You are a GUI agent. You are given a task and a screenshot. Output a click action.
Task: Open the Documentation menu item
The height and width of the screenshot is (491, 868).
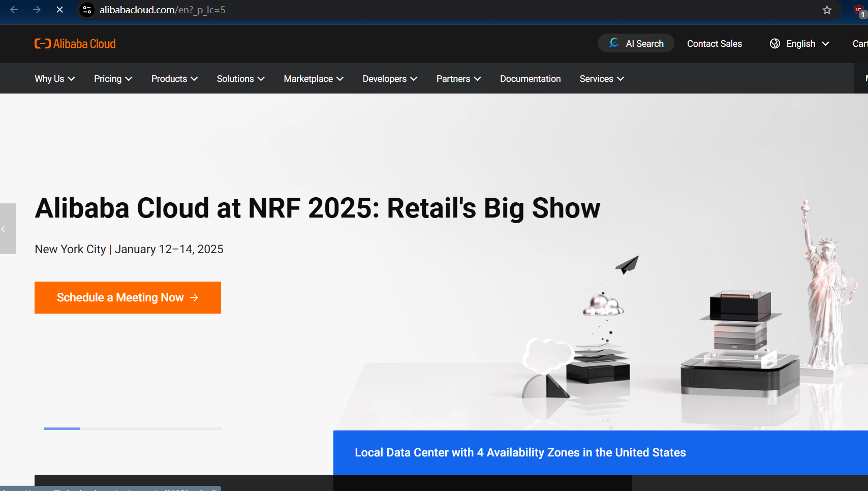point(531,79)
